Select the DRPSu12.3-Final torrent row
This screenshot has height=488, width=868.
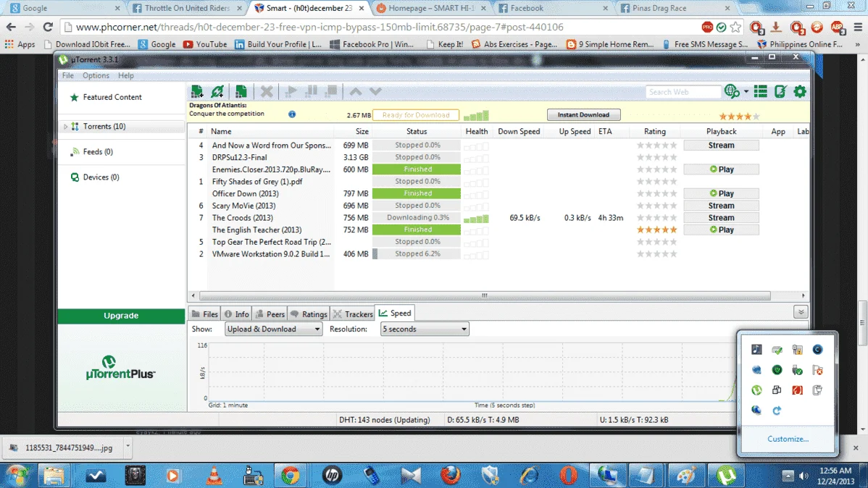tap(498, 157)
